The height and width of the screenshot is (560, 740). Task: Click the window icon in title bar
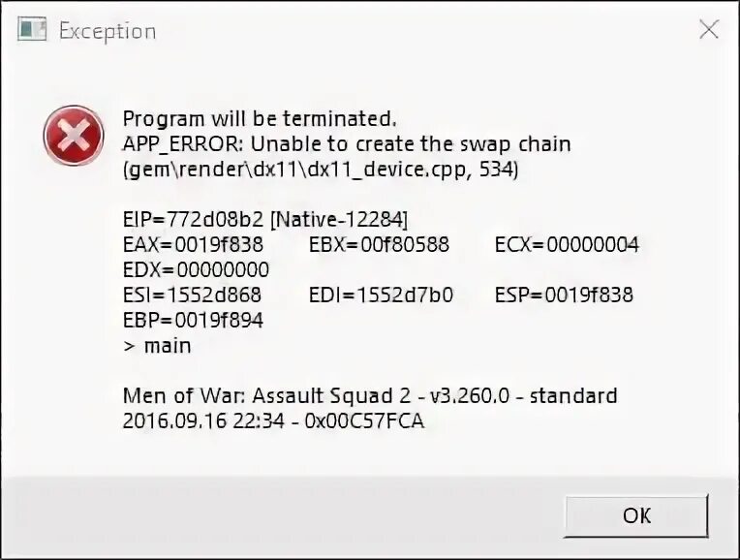point(32,29)
